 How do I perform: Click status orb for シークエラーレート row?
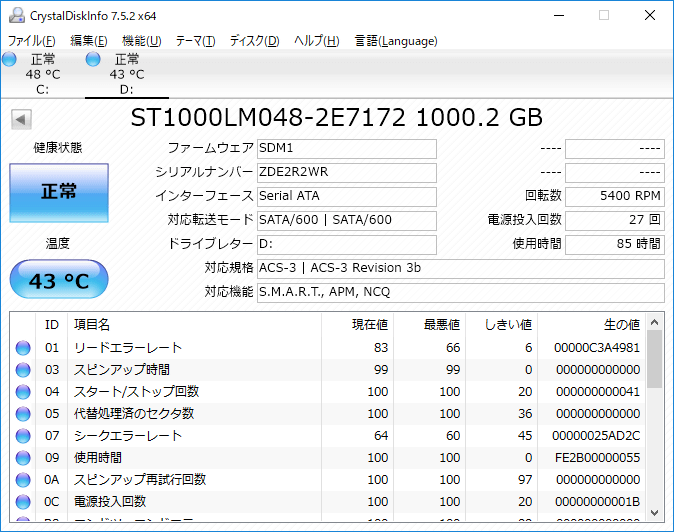pyautogui.click(x=23, y=436)
